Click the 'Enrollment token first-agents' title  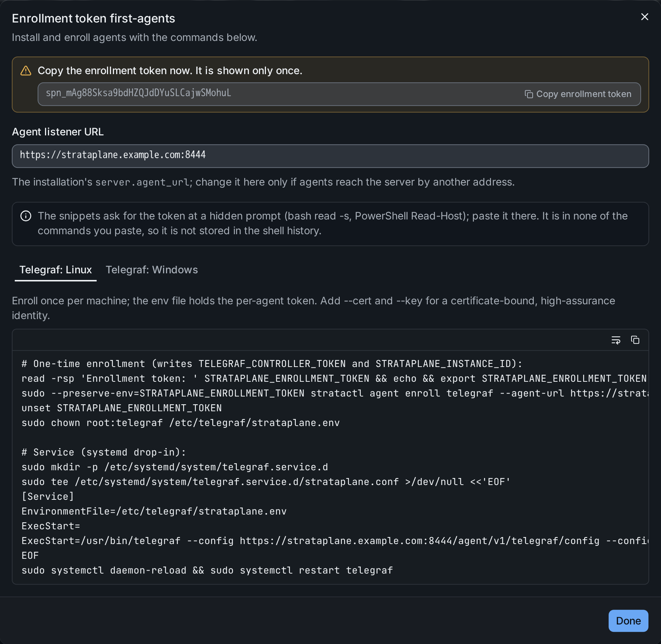[93, 18]
